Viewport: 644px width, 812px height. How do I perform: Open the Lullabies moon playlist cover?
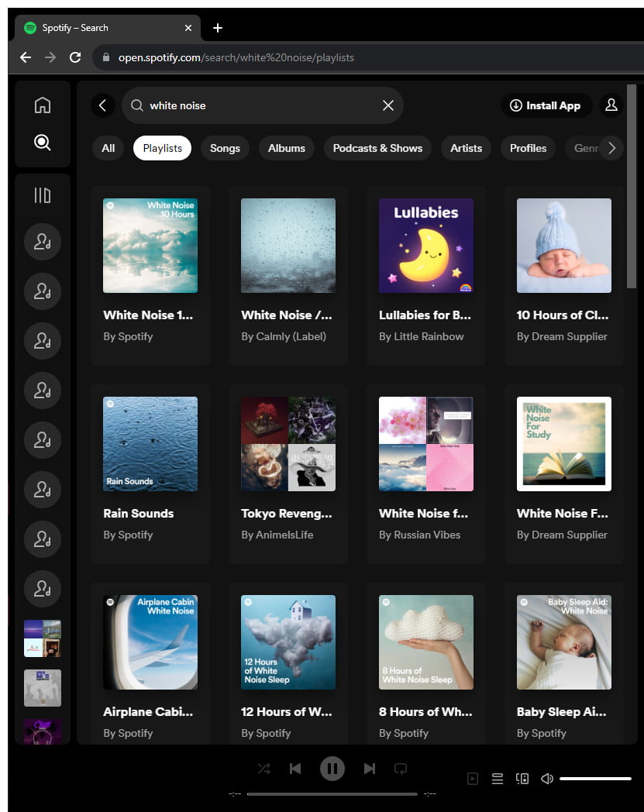pyautogui.click(x=426, y=246)
